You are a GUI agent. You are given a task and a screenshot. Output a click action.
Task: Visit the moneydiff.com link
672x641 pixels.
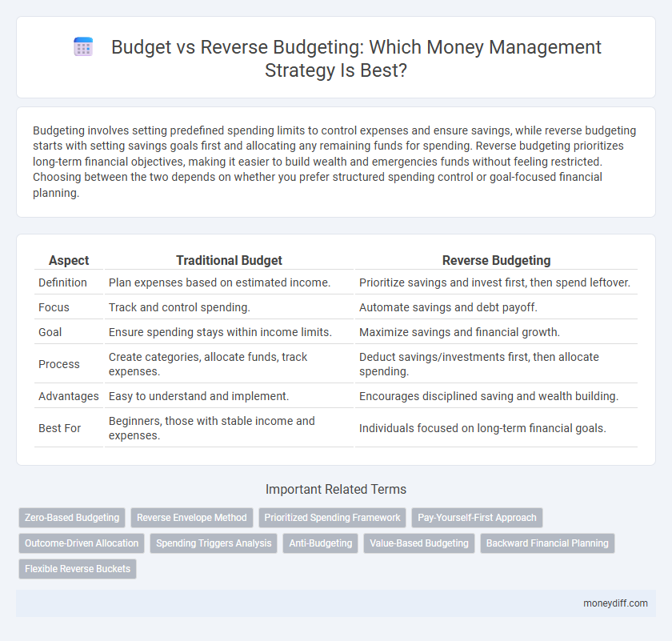(617, 604)
